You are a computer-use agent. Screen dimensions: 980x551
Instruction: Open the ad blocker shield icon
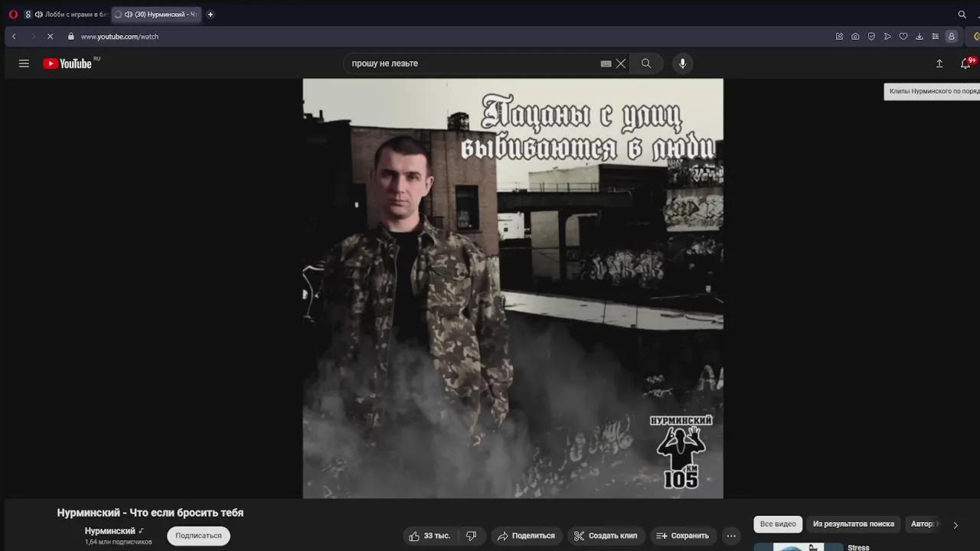click(x=871, y=36)
